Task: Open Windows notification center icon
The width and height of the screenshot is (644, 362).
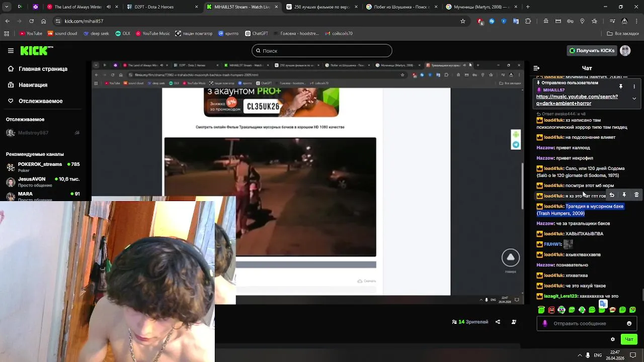Action: coord(633,355)
